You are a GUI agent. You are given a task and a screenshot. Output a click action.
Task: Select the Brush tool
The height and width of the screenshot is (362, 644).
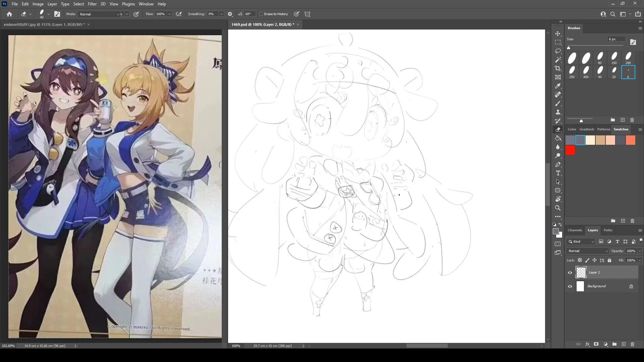click(x=558, y=104)
